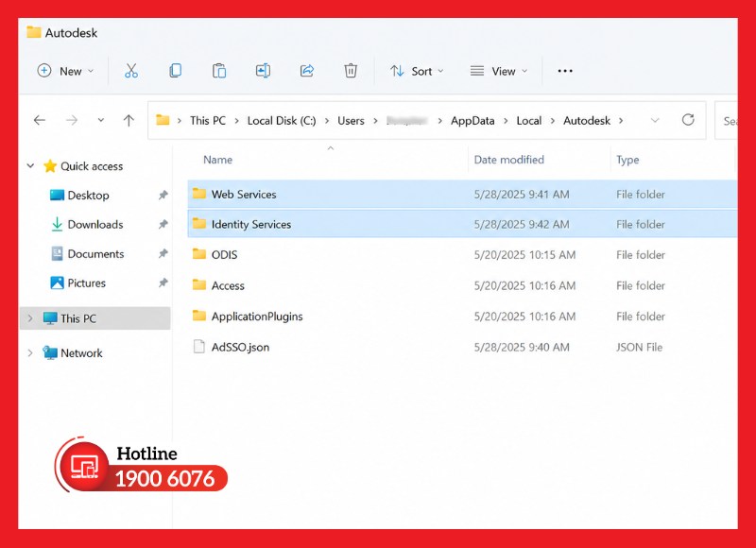The width and height of the screenshot is (756, 548).
Task: Click Autodesk in the breadcrumb path
Action: 587,121
